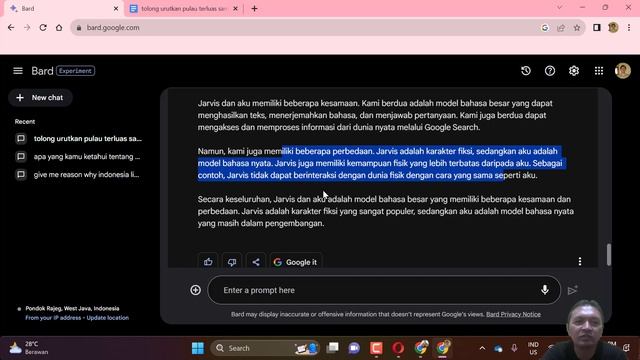Open the Google apps grid

[x=599, y=71]
